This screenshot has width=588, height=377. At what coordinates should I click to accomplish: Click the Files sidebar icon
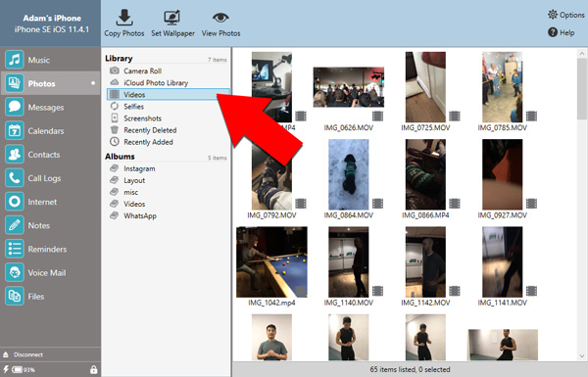click(x=15, y=296)
